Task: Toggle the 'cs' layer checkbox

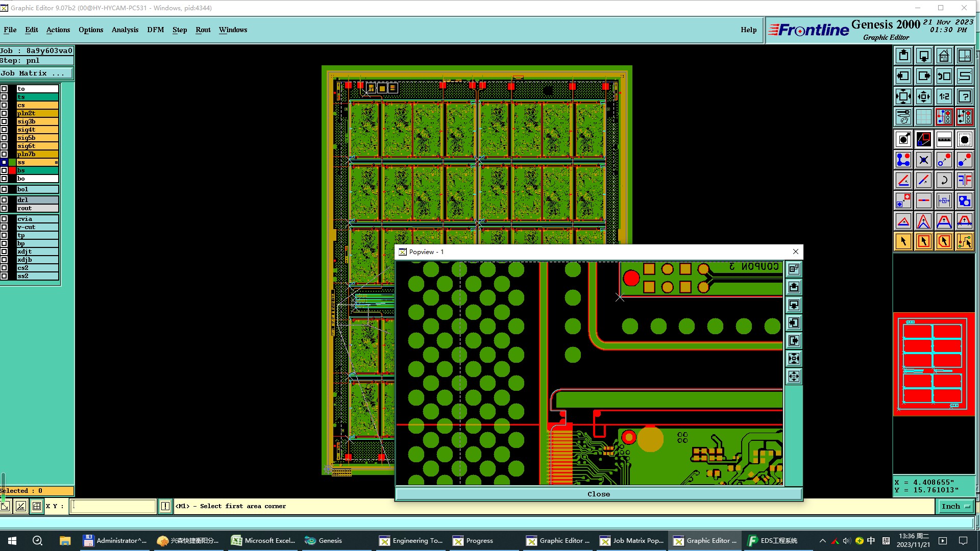Action: click(x=4, y=105)
